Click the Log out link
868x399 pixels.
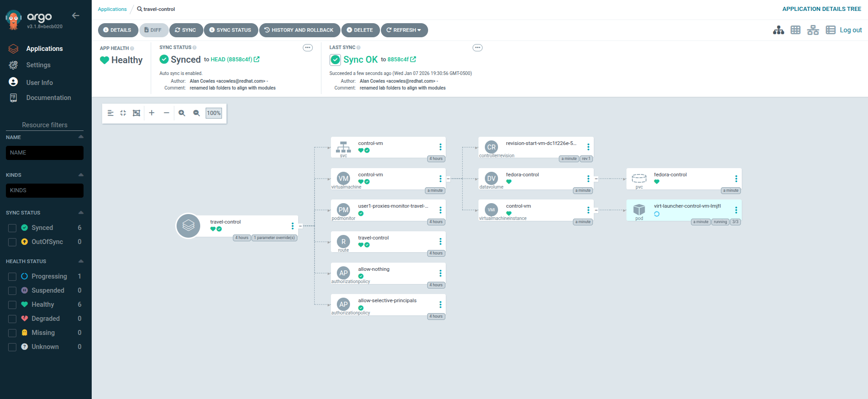pyautogui.click(x=850, y=30)
